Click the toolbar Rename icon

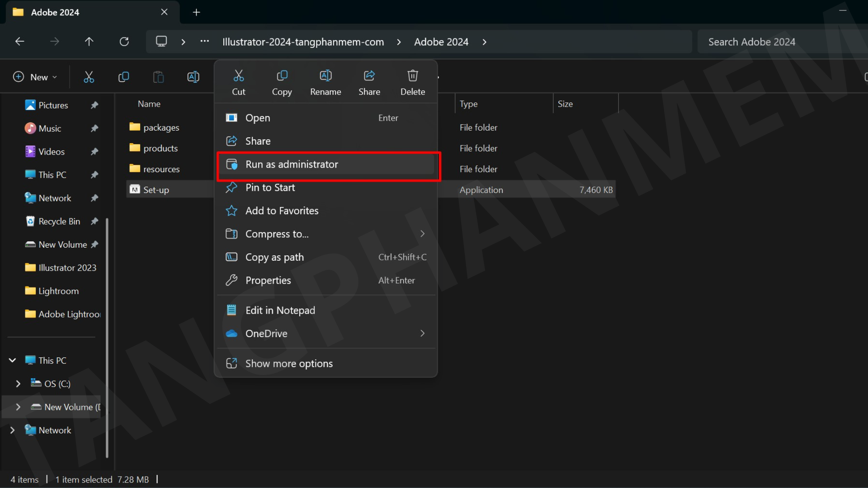(x=193, y=77)
